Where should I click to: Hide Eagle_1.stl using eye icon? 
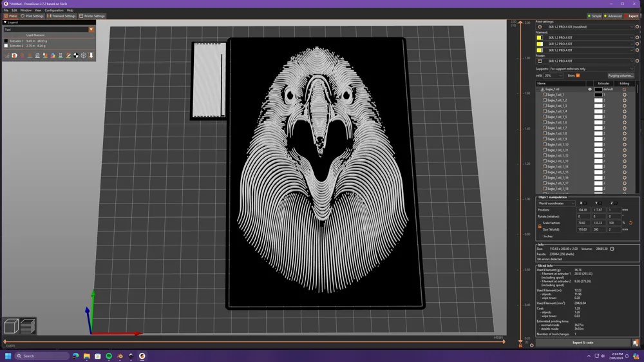coord(590,89)
